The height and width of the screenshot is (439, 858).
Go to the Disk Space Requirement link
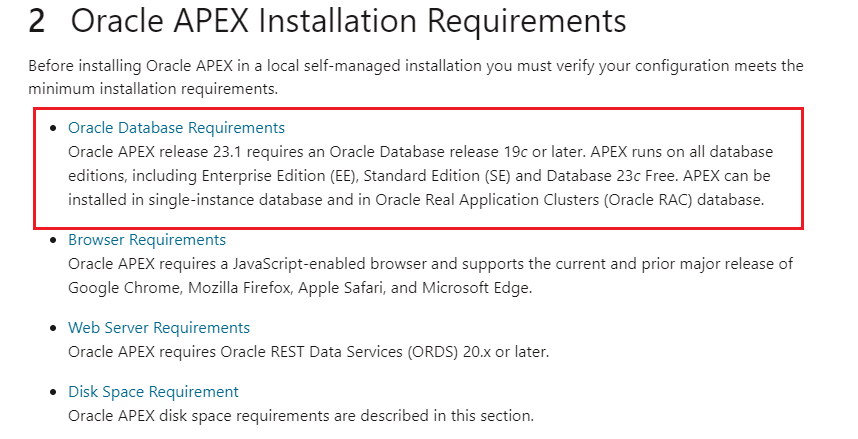153,391
